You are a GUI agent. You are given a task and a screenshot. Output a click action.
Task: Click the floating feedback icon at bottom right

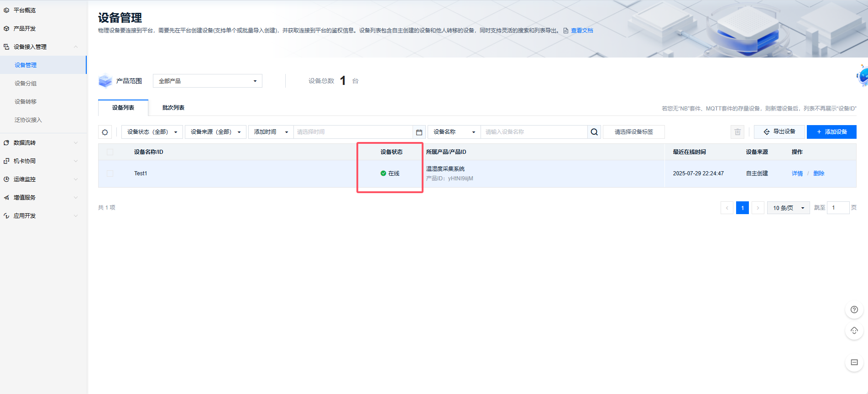(854, 362)
